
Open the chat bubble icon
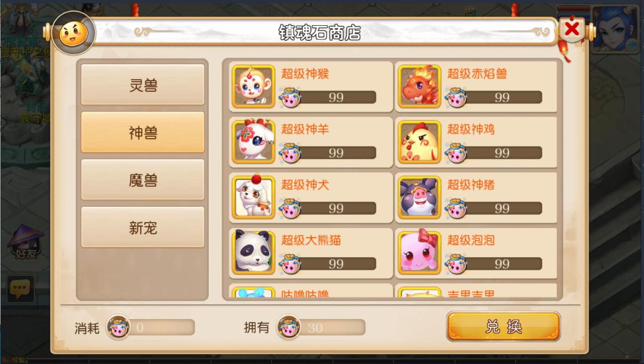point(20,289)
